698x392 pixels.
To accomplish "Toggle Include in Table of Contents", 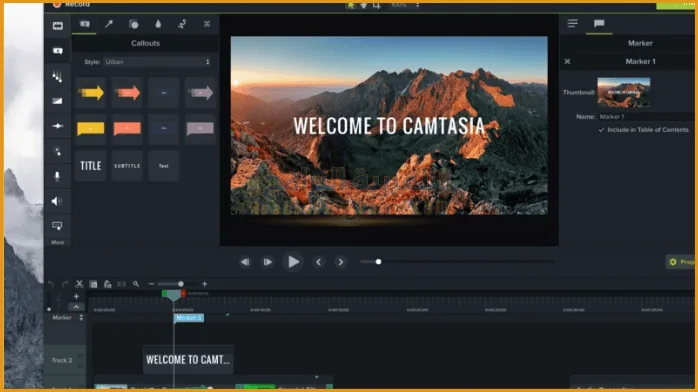I will (x=601, y=130).
